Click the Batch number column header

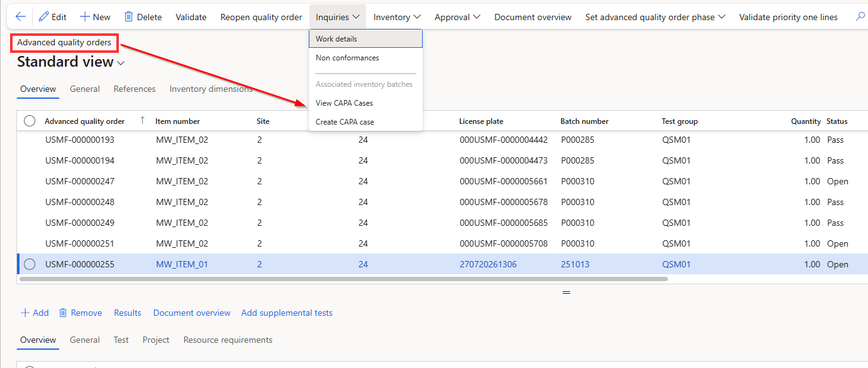point(584,121)
